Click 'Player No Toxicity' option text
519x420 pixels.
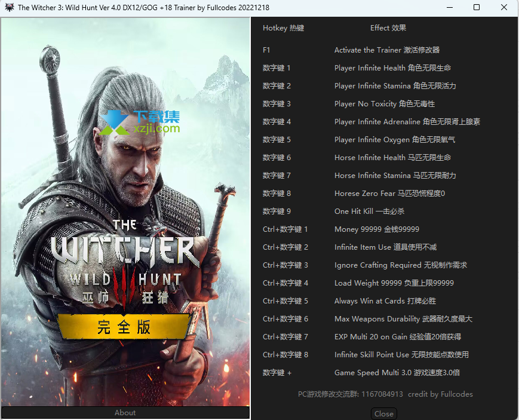[385, 104]
